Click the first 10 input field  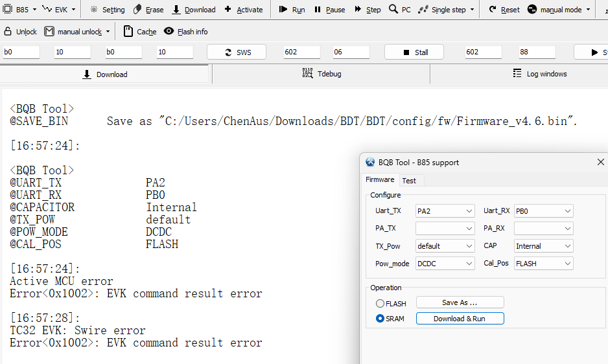tap(73, 52)
